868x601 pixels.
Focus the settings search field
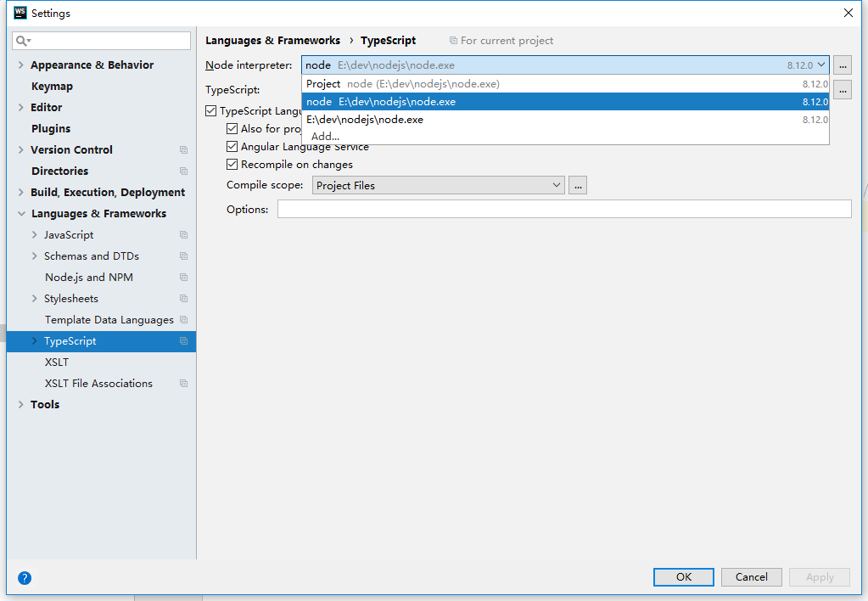101,41
